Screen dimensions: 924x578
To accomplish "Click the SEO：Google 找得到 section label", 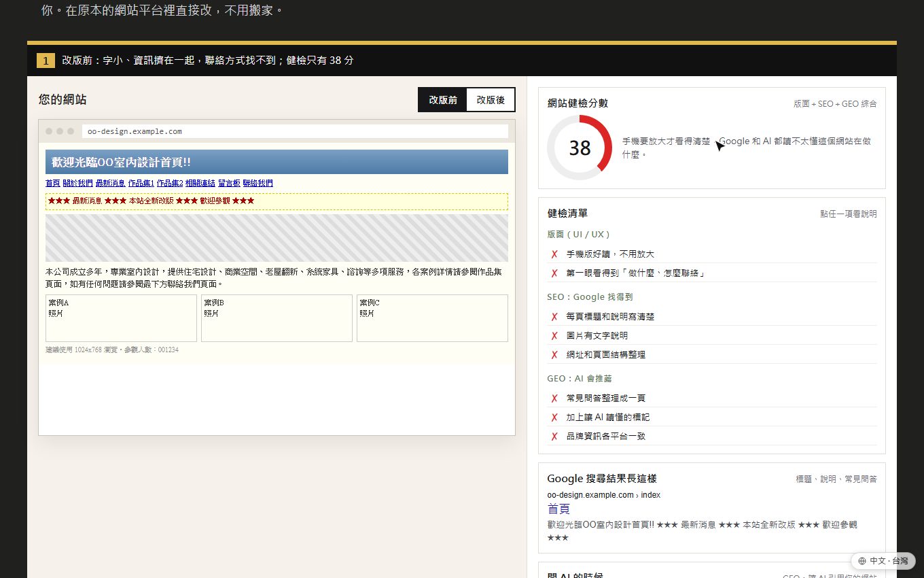I will (x=590, y=297).
